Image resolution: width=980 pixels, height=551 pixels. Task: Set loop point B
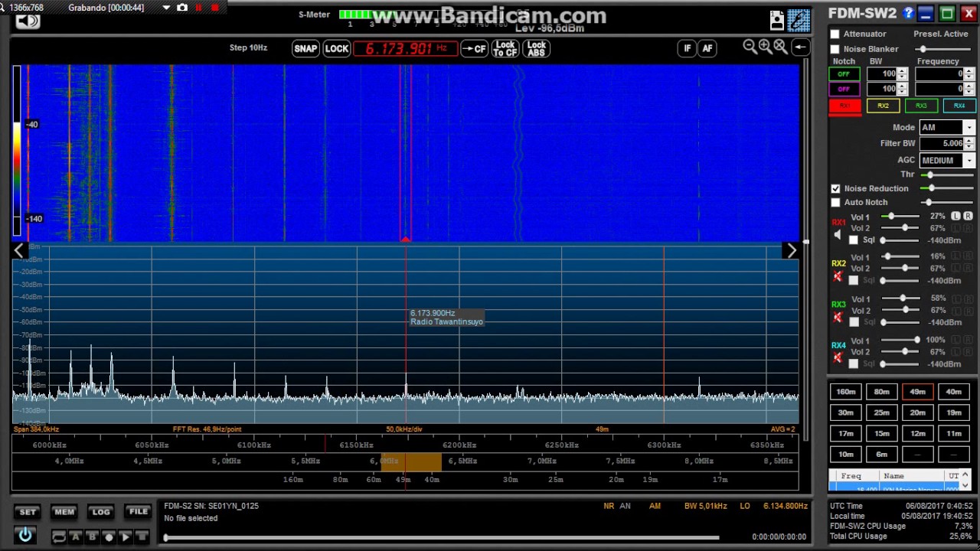tap(92, 536)
